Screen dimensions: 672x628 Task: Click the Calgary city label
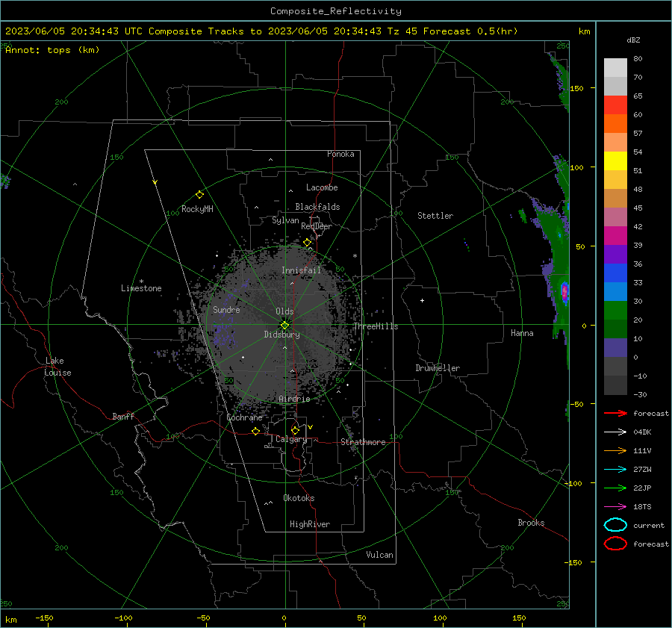pyautogui.click(x=291, y=439)
